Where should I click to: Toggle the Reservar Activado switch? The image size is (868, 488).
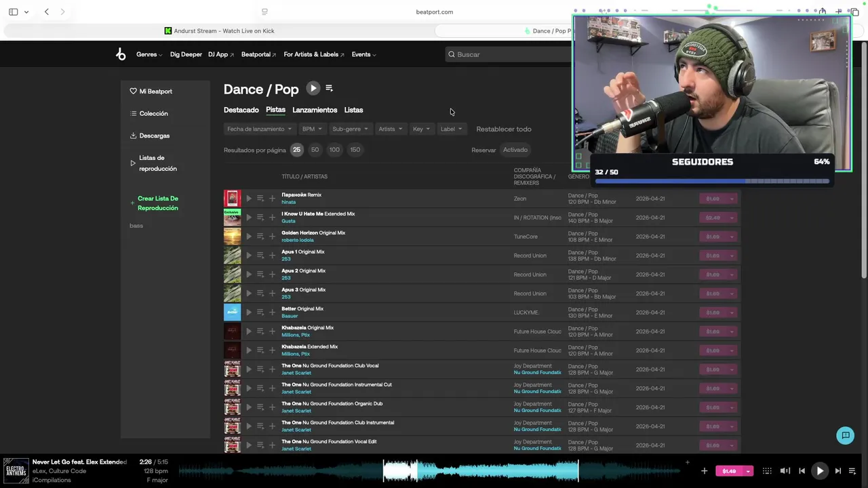515,150
